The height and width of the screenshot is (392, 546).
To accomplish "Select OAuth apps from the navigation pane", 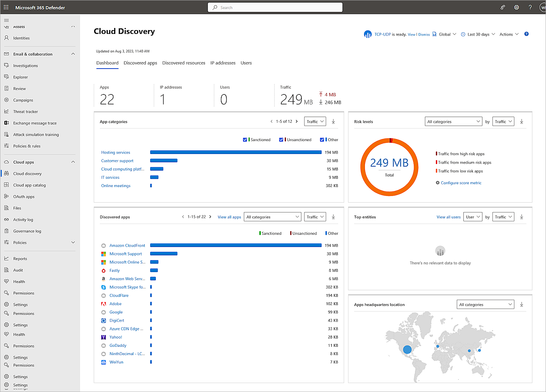I will 24,196.
